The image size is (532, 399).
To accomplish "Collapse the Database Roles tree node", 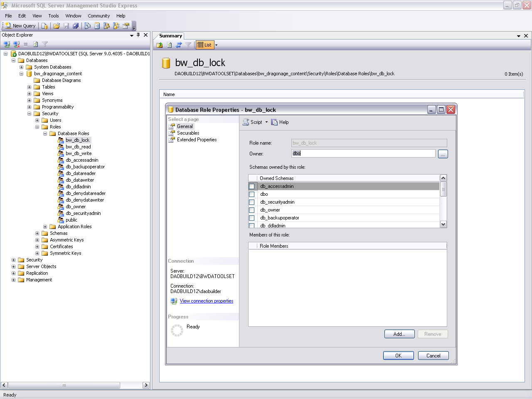I will click(x=45, y=133).
